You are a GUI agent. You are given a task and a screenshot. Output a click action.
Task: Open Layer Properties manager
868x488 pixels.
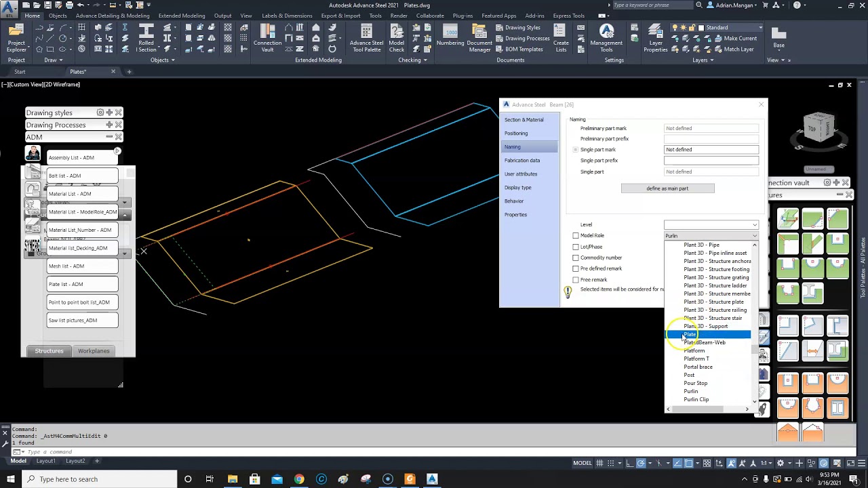coord(655,38)
